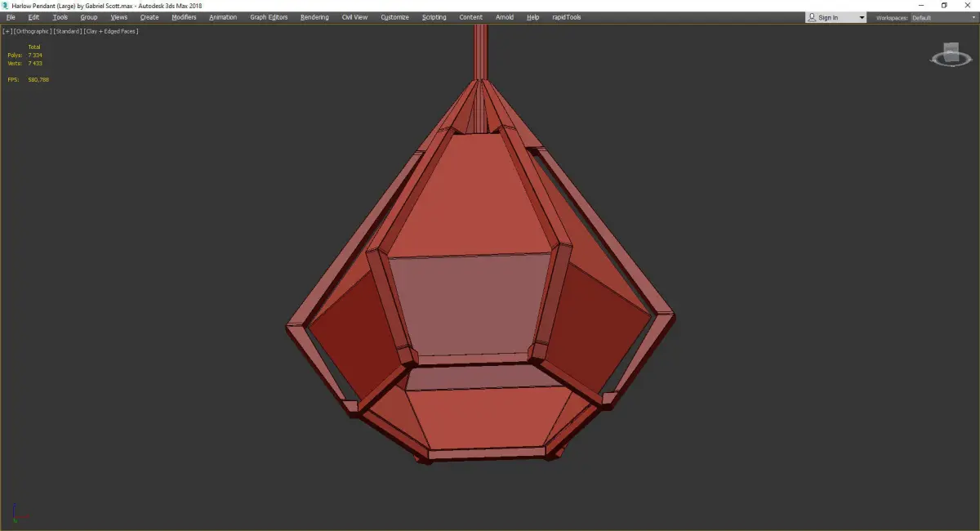Minimize the 3ds Max window
Screen dimensions: 980x531
[x=921, y=6]
